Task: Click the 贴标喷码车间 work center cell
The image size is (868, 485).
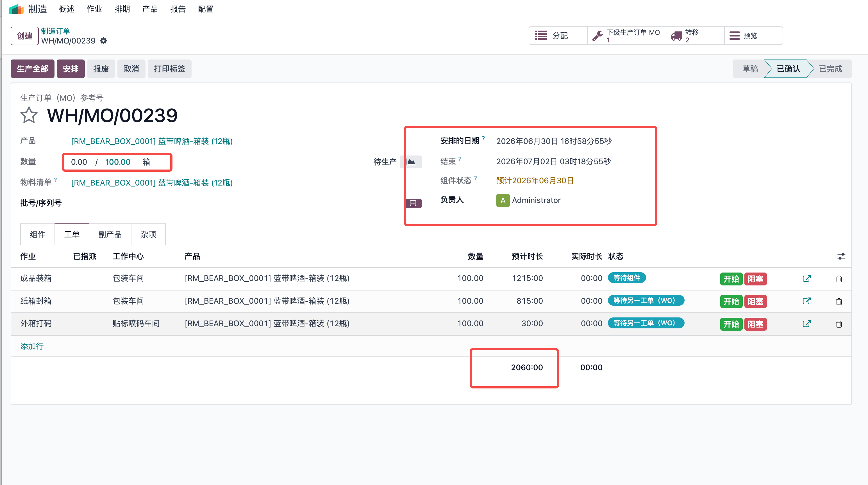Action: click(136, 323)
